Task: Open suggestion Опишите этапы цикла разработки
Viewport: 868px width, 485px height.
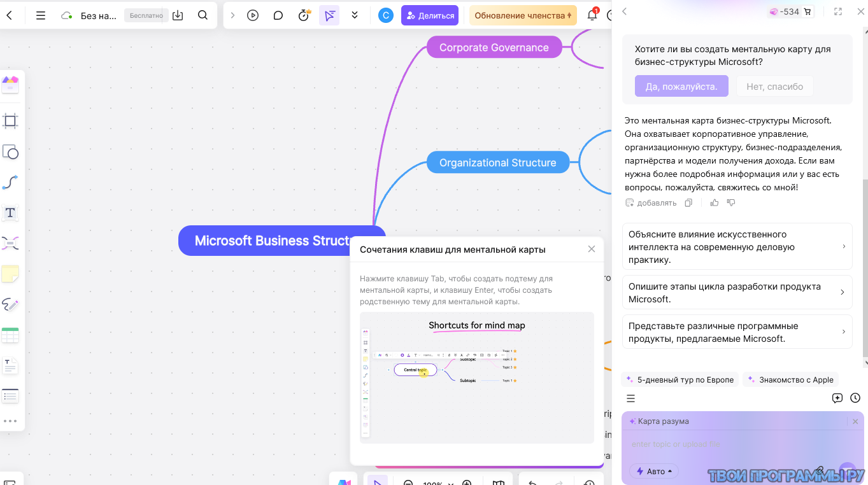Action: point(737,292)
